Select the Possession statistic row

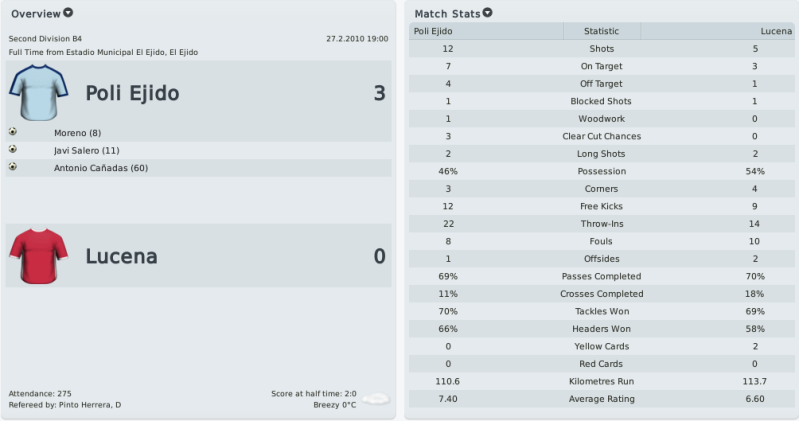(602, 171)
